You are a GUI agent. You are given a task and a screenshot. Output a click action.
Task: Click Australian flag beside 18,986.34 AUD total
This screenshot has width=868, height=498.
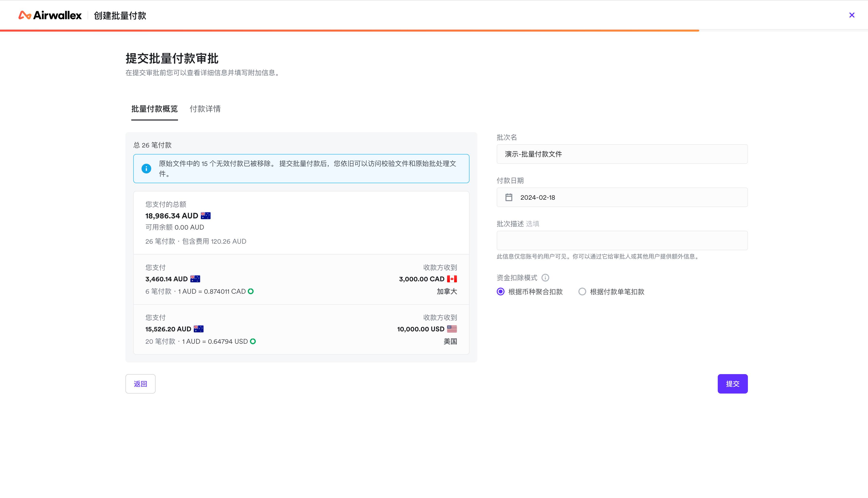[205, 215]
